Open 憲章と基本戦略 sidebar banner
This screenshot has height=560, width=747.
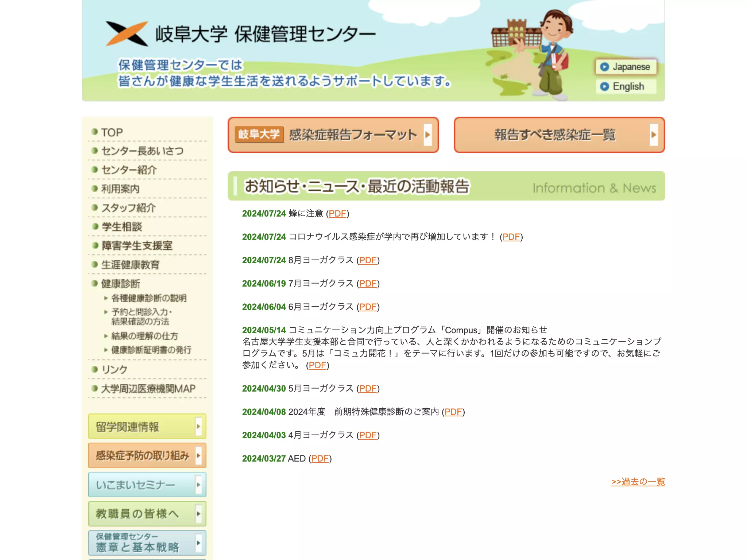(147, 543)
